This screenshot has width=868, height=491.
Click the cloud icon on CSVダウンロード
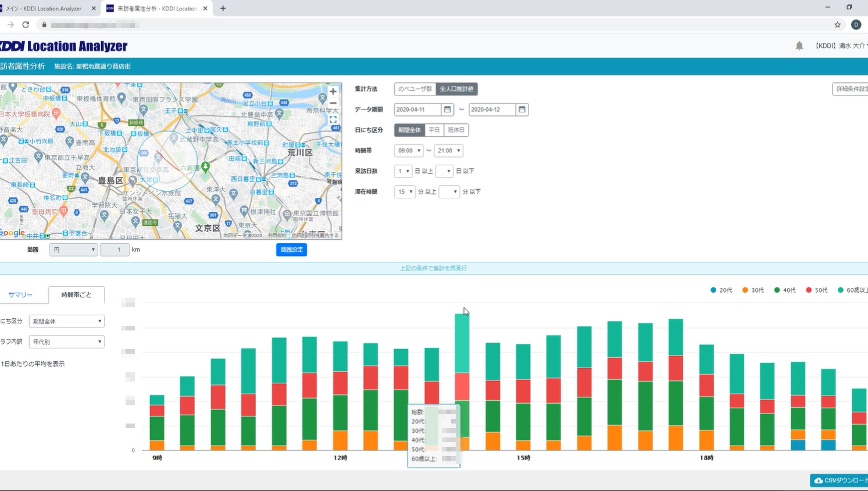(x=818, y=481)
